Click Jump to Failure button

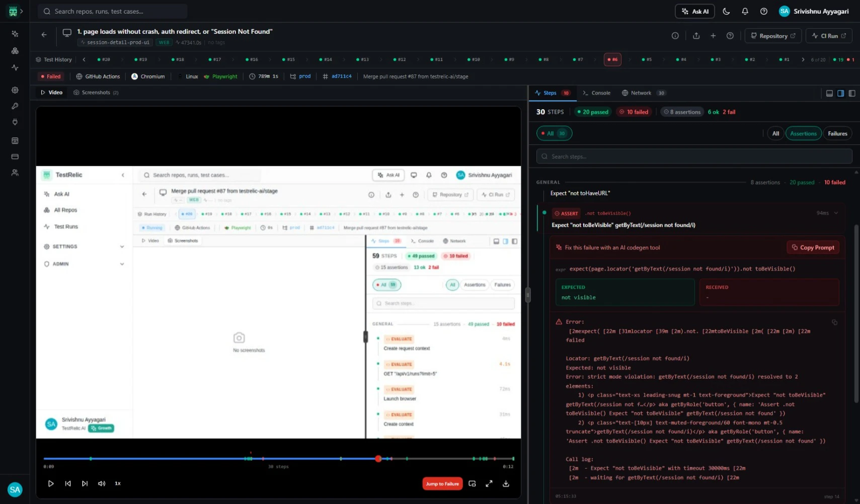[442, 484]
